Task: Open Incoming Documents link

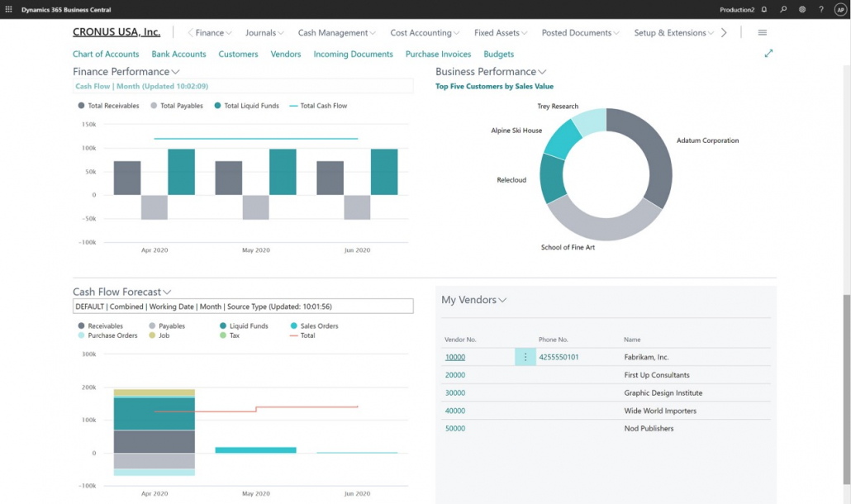Action: [353, 54]
